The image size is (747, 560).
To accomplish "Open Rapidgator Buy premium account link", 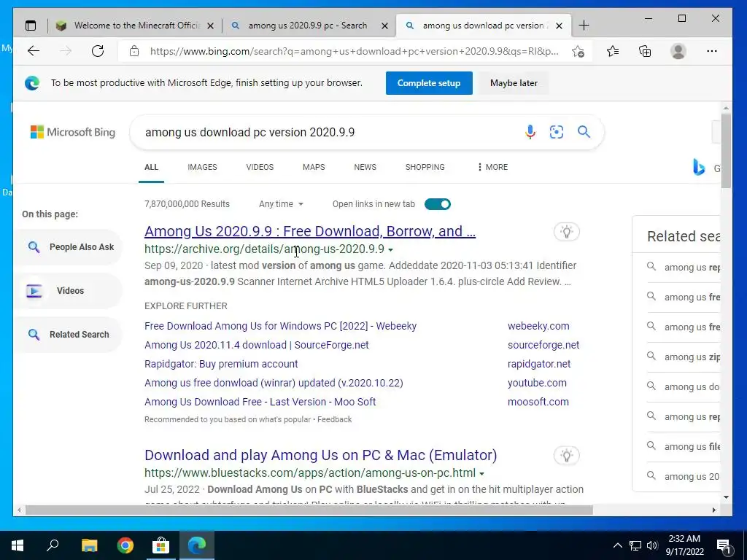I will pyautogui.click(x=221, y=365).
